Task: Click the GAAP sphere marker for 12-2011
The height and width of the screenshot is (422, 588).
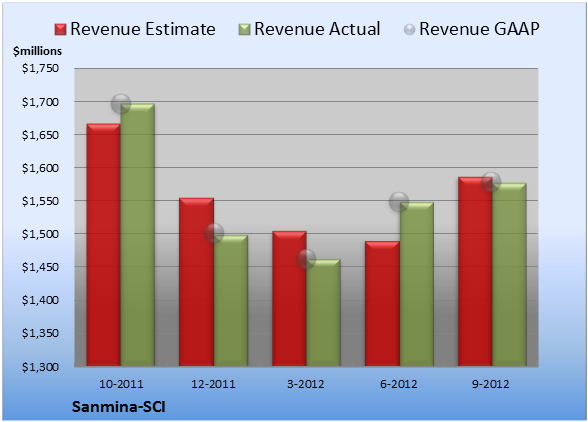Action: (214, 233)
